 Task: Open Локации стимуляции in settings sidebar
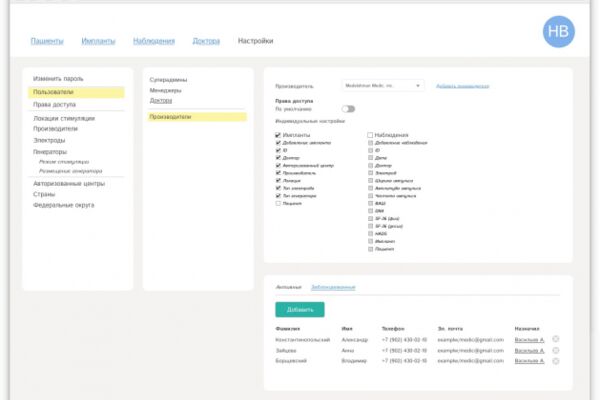point(64,119)
